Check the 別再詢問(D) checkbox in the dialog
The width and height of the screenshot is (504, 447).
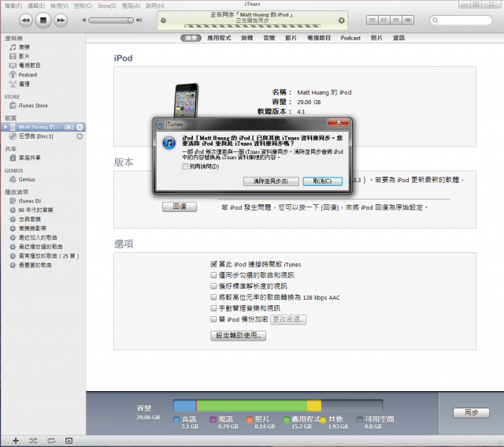pos(185,166)
